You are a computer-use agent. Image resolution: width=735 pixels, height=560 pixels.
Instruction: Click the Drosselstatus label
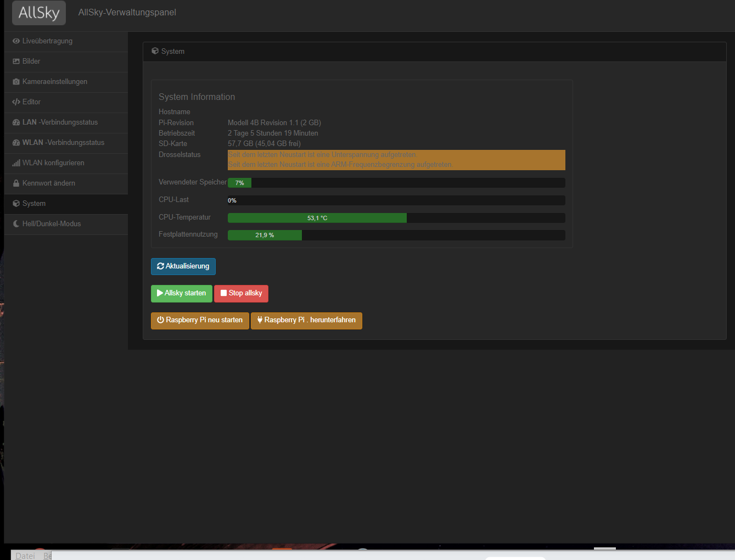[x=179, y=155]
